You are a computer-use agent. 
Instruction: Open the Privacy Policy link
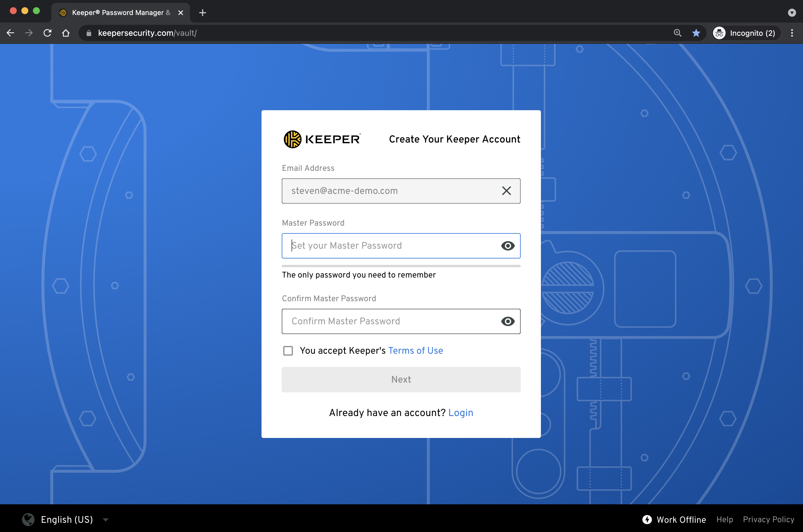pyautogui.click(x=768, y=519)
